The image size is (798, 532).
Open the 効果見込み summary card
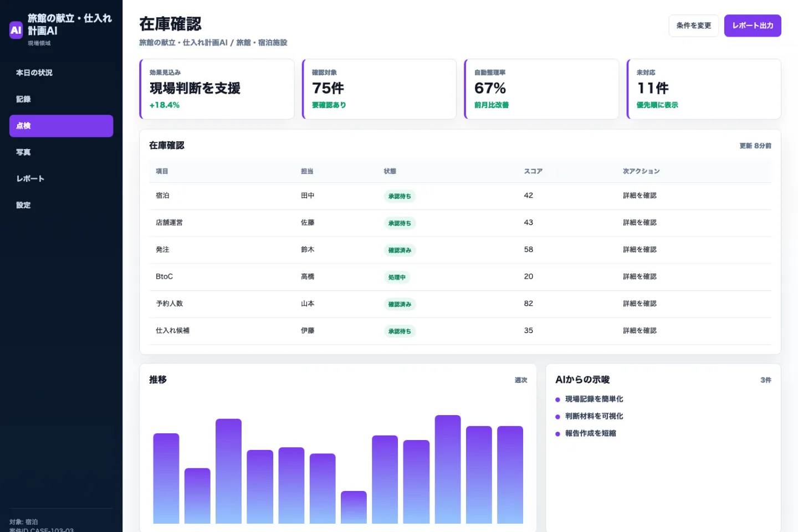217,89
